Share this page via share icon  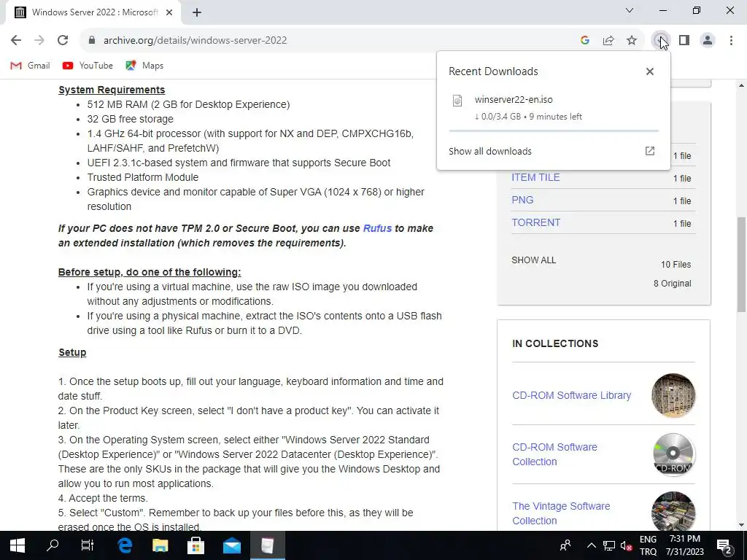point(608,41)
